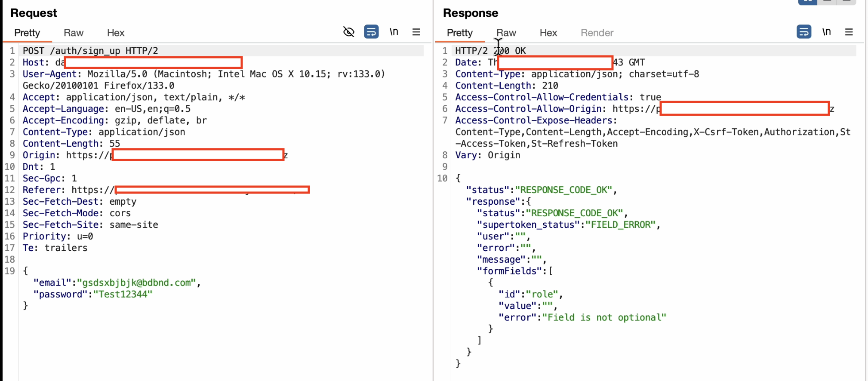This screenshot has width=868, height=381.
Task: Switch to Hex tab in Request
Action: pyautogui.click(x=116, y=33)
